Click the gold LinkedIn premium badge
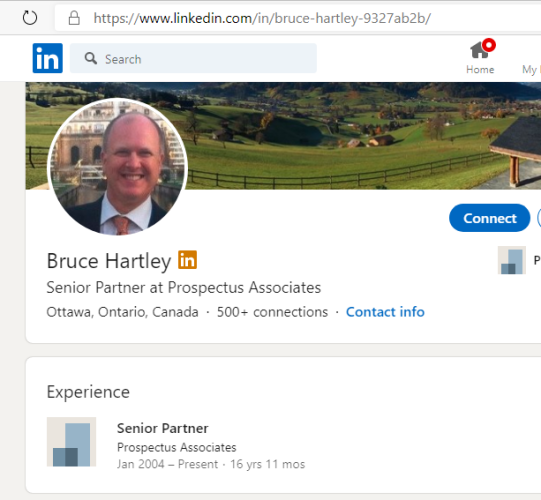 tap(187, 259)
